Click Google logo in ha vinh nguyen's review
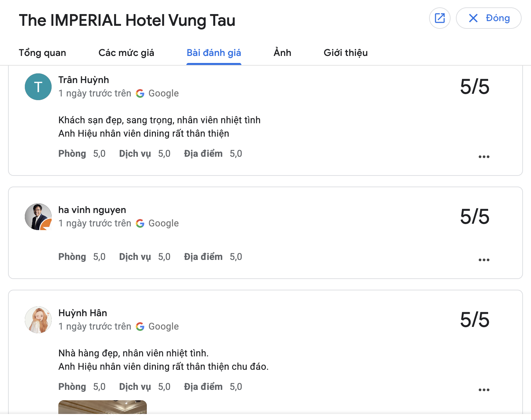 point(140,223)
